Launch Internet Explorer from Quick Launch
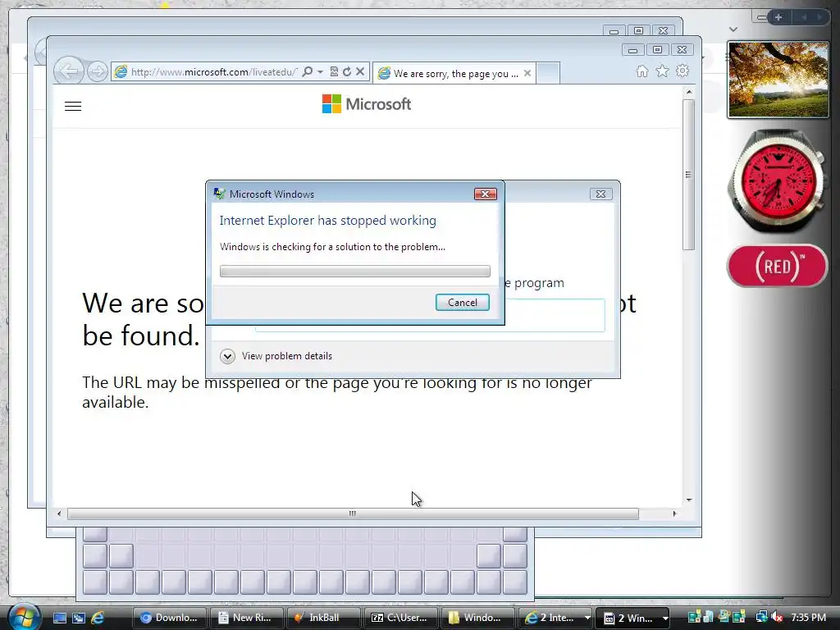 click(x=98, y=618)
